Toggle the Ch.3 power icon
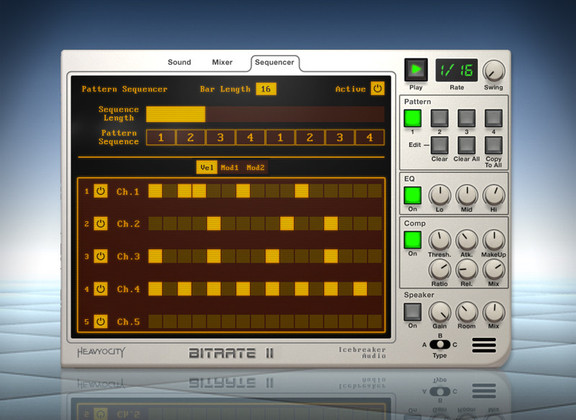 (101, 256)
